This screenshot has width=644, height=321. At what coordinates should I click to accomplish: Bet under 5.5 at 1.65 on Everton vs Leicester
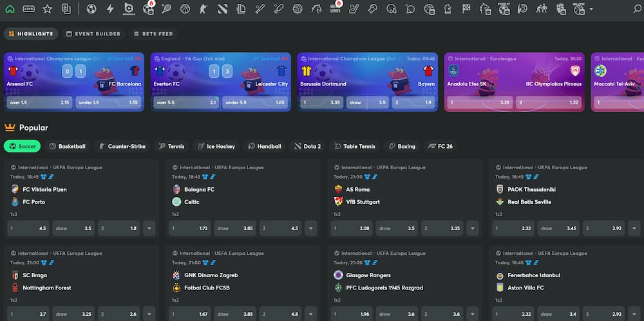click(255, 103)
